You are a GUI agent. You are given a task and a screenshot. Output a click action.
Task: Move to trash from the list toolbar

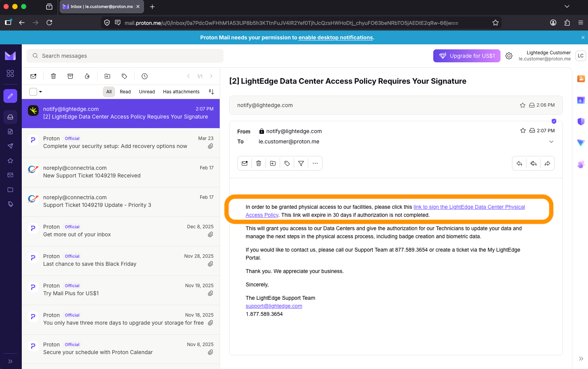[x=53, y=76]
